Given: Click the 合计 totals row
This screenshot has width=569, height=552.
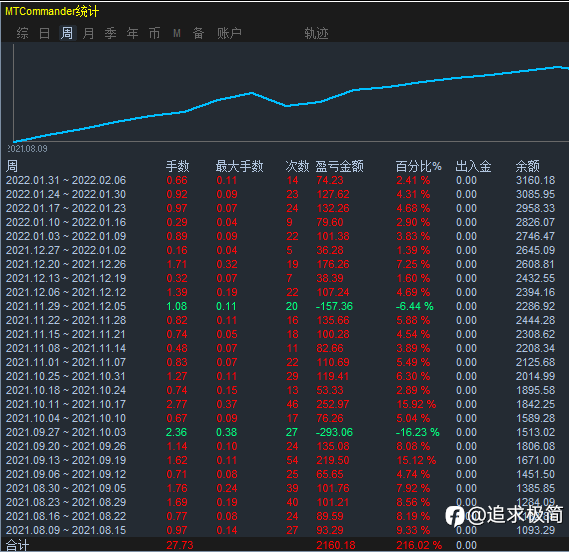Looking at the screenshot, I should coord(285,545).
